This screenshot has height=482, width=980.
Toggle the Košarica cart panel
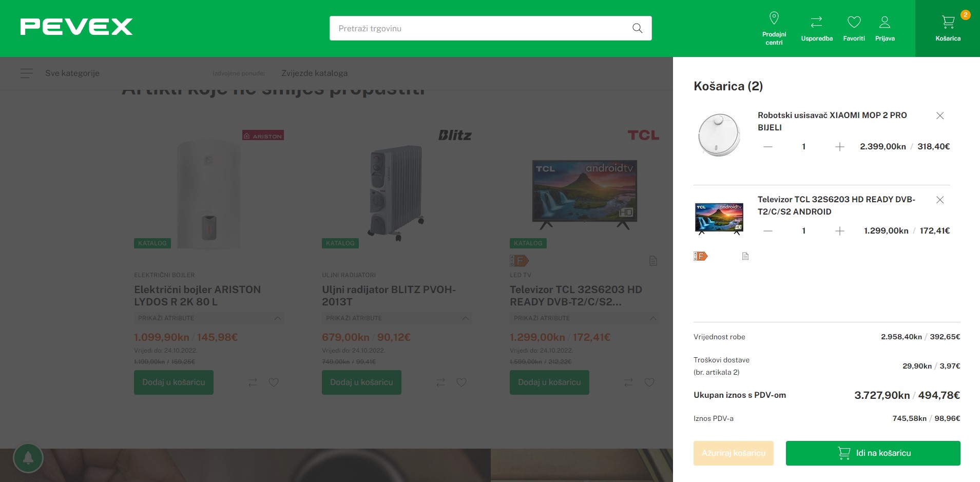pos(948,28)
